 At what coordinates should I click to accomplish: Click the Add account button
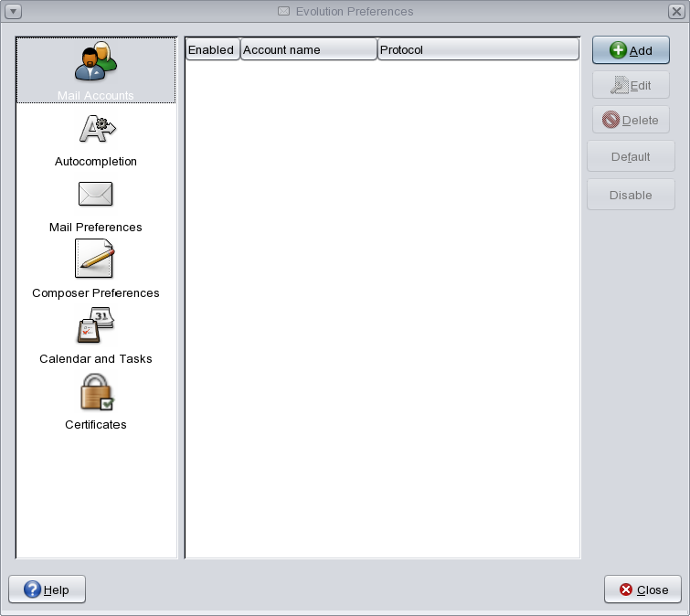tap(631, 50)
